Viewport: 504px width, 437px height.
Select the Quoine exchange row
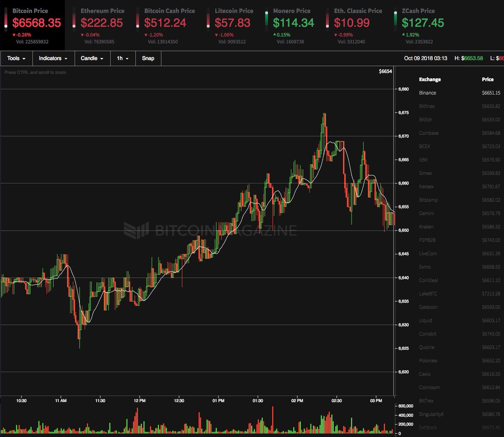coord(460,347)
